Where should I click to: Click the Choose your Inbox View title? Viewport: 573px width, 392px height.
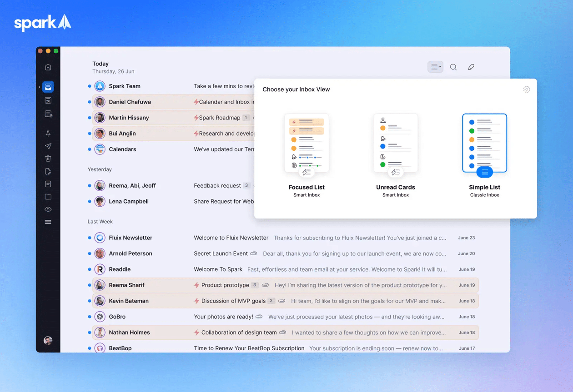pyautogui.click(x=296, y=89)
